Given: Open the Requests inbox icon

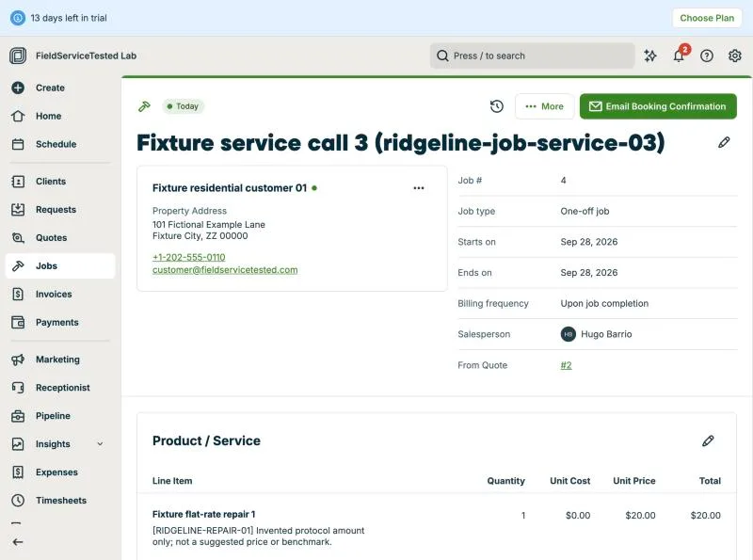Looking at the screenshot, I should 18,209.
